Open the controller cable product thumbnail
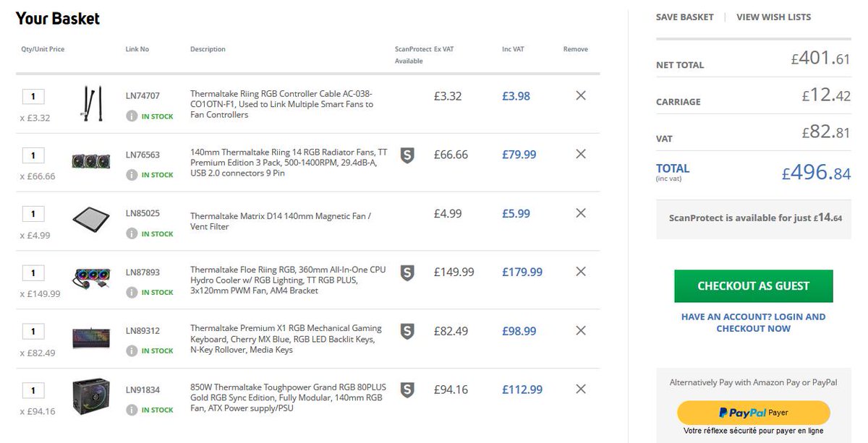Image resolution: width=868 pixels, height=443 pixels. [91, 103]
